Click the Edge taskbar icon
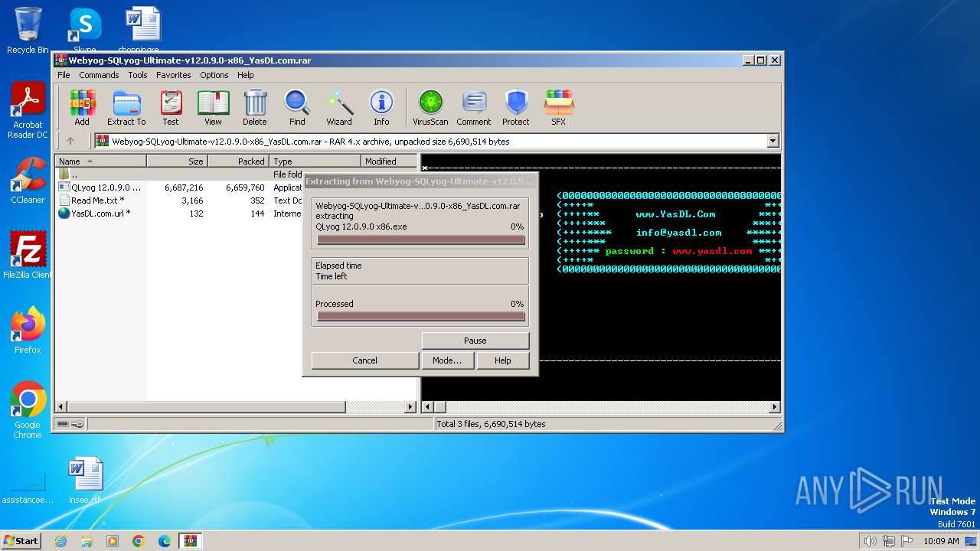 click(x=165, y=541)
